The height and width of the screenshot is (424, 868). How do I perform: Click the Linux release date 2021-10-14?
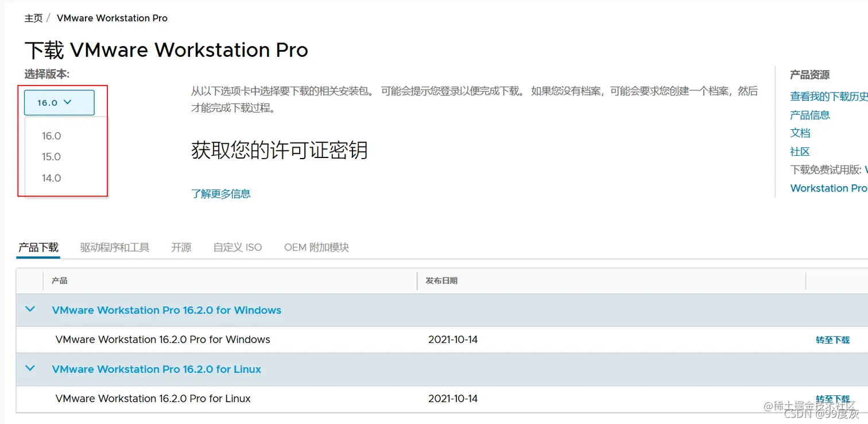(x=453, y=399)
